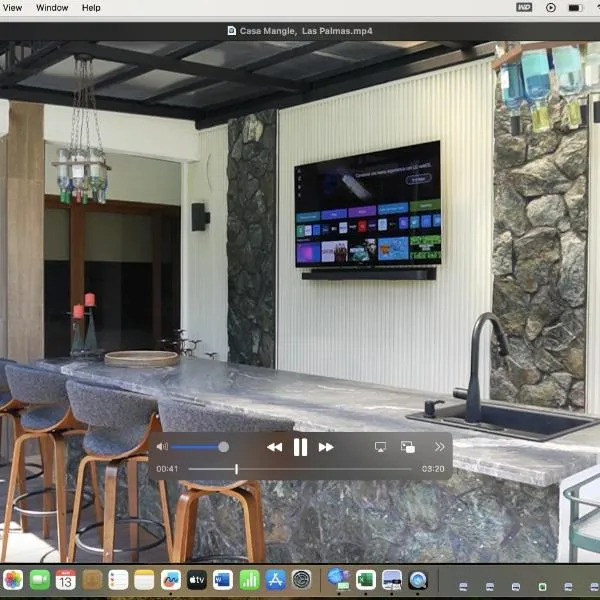Click the volume slider knob
The width and height of the screenshot is (600, 600).
coord(223,447)
